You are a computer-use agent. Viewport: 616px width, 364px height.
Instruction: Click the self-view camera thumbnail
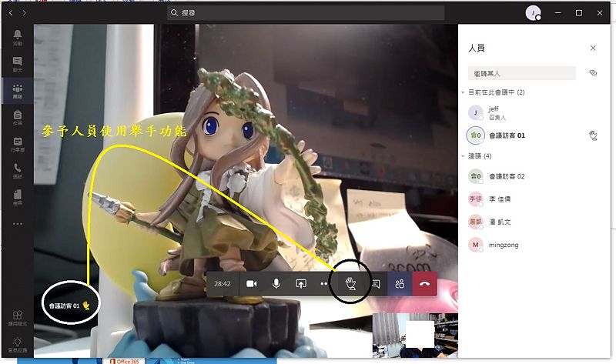[415, 336]
